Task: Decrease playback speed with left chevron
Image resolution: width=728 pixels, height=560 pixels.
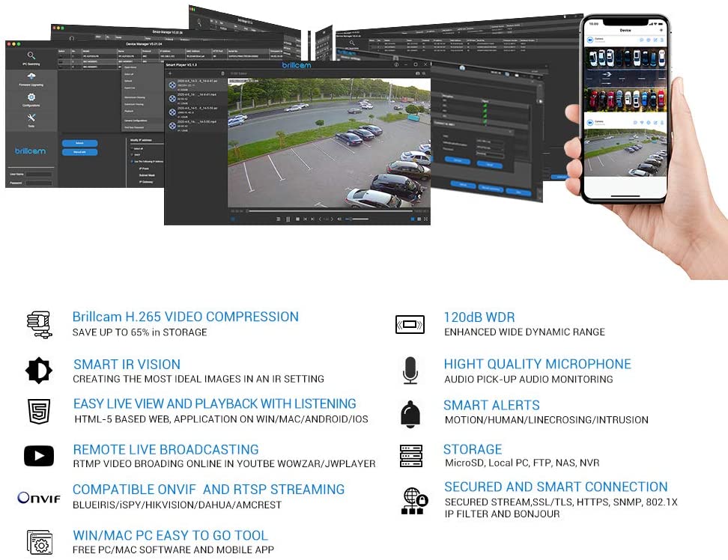Action: click(320, 219)
